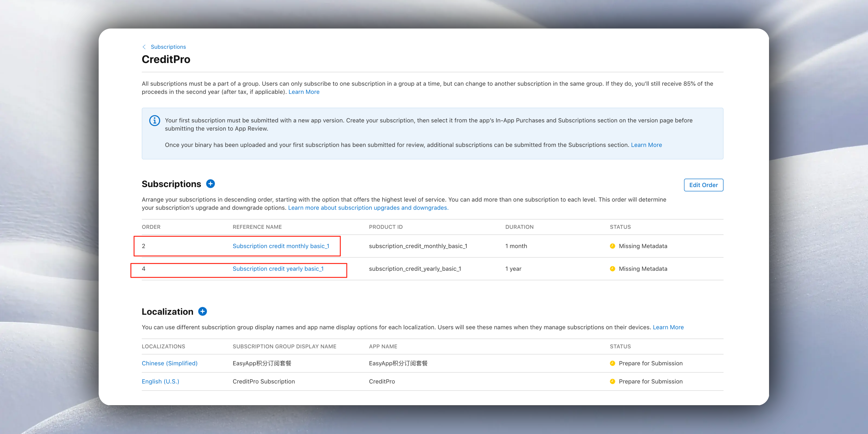Click English localization yellow status dot

point(612,381)
